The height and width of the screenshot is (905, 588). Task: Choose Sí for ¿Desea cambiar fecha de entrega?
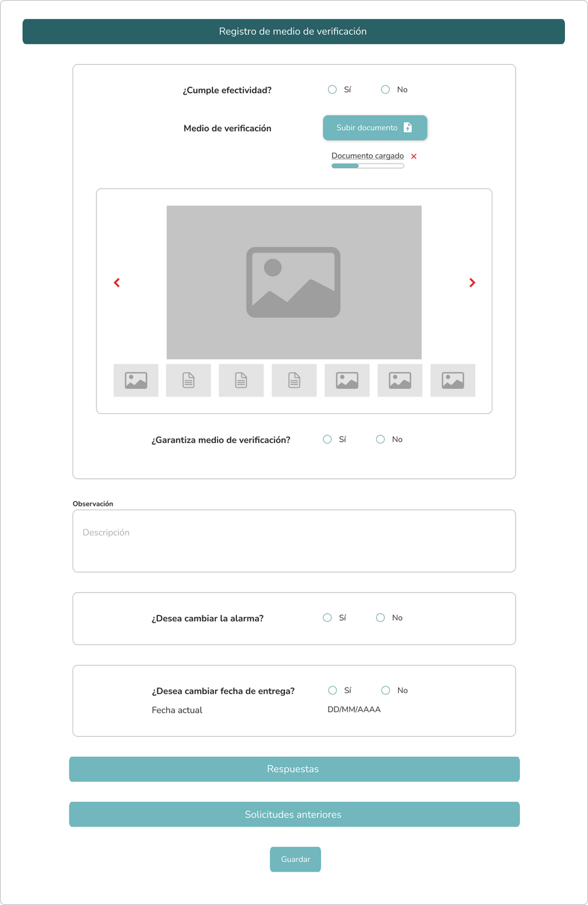click(333, 691)
